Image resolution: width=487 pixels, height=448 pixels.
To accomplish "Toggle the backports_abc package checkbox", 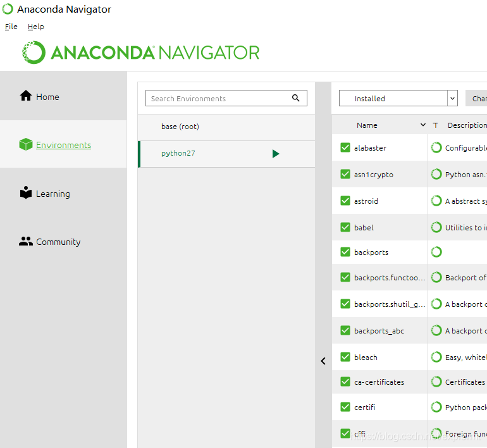I will tap(345, 330).
